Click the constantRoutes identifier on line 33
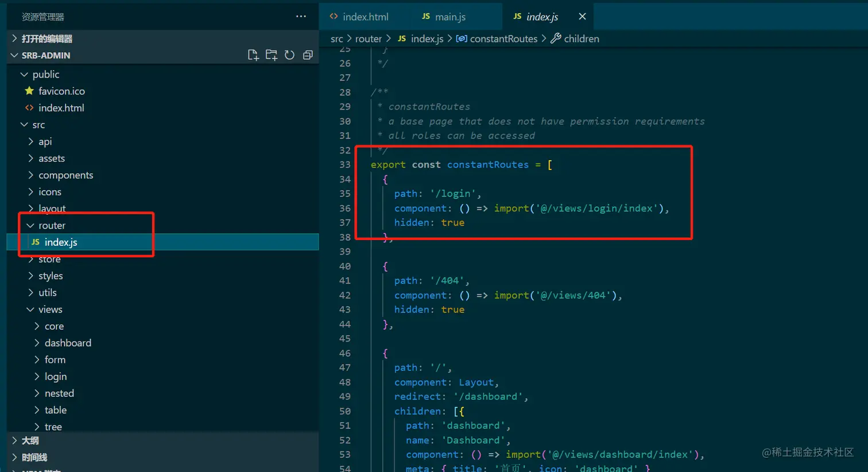 coord(487,164)
